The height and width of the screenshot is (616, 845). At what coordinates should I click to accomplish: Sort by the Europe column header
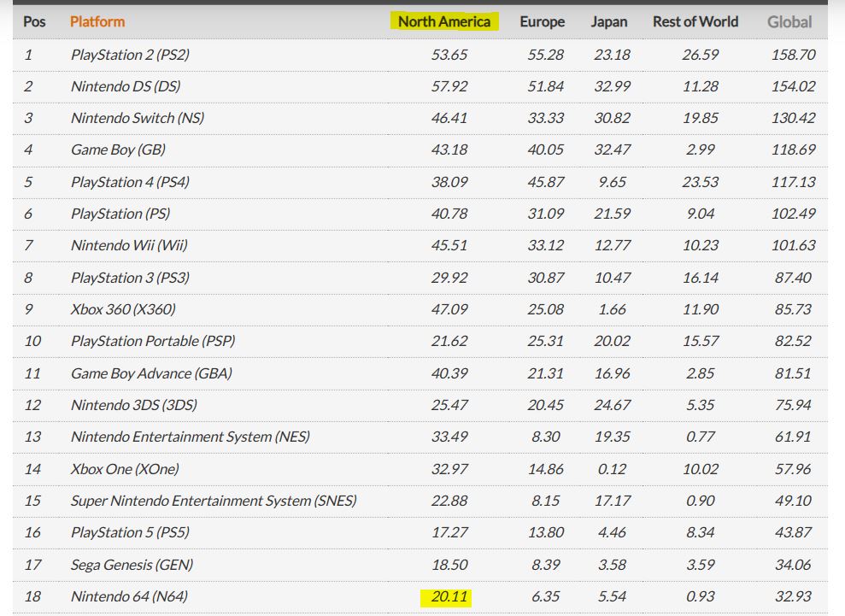543,21
